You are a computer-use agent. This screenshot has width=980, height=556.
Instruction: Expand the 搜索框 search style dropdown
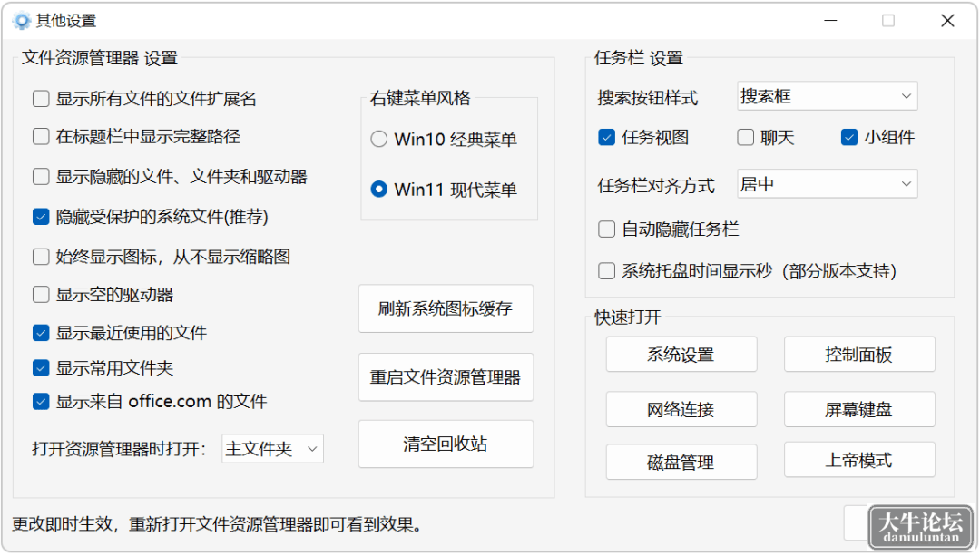pyautogui.click(x=827, y=96)
